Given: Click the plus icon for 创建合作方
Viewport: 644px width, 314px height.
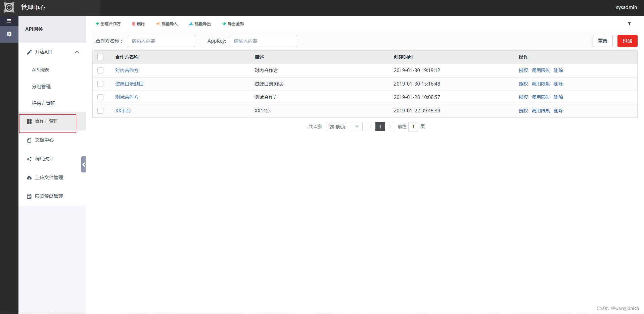Looking at the screenshot, I should (x=97, y=24).
